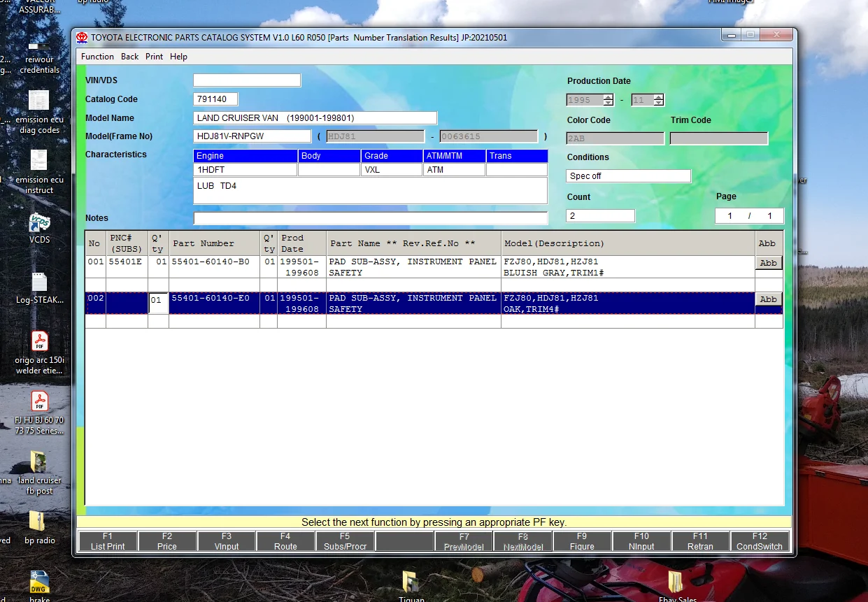Click the F10 NInput button

[641, 541]
